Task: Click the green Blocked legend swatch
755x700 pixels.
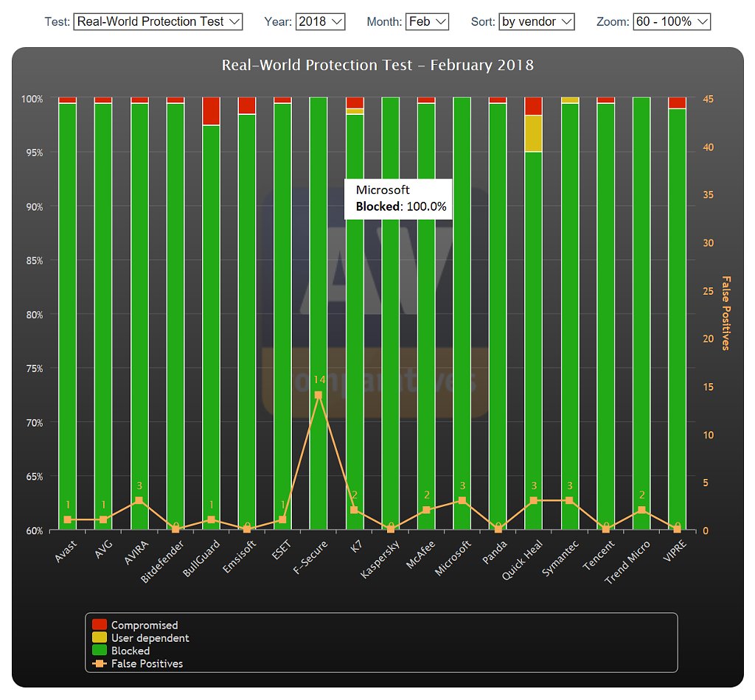Action: pos(100,650)
